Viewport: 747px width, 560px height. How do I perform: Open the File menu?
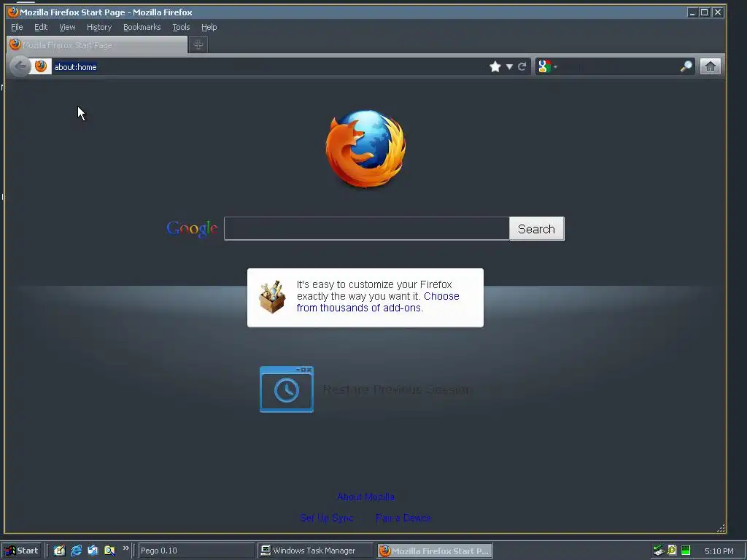coord(17,27)
